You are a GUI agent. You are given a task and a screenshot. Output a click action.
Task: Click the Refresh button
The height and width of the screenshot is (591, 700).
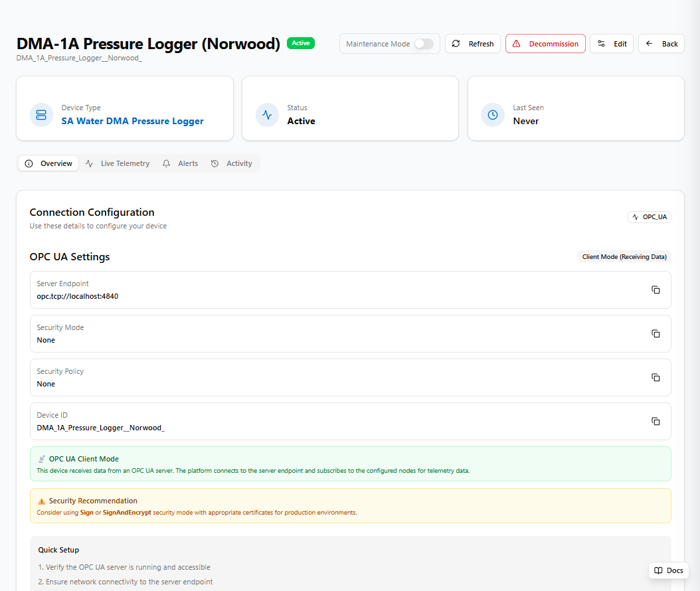[473, 44]
